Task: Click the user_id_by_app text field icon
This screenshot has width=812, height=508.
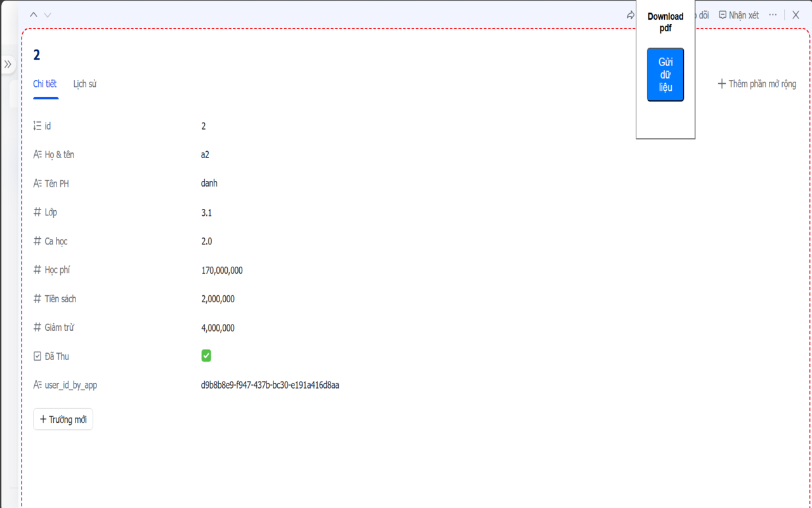Action: tap(37, 385)
